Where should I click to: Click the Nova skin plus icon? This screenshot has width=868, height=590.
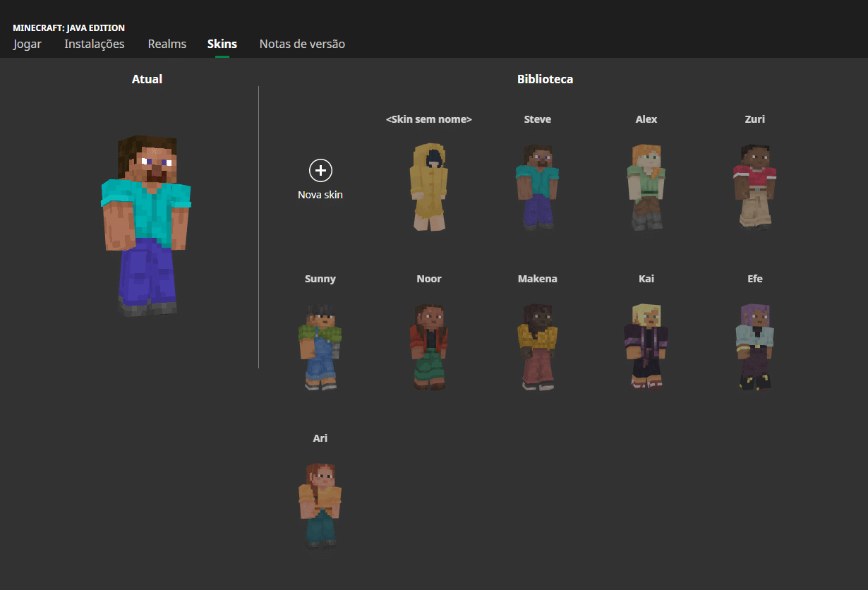point(320,170)
